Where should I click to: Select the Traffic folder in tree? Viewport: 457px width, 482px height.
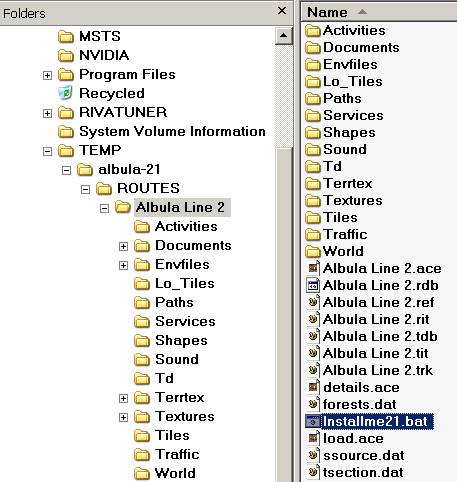coord(177,454)
